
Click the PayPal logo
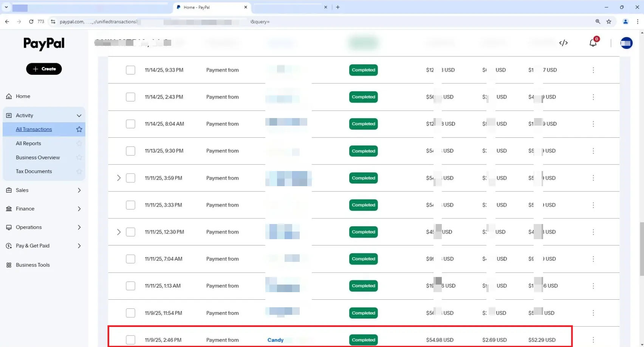[x=44, y=44]
